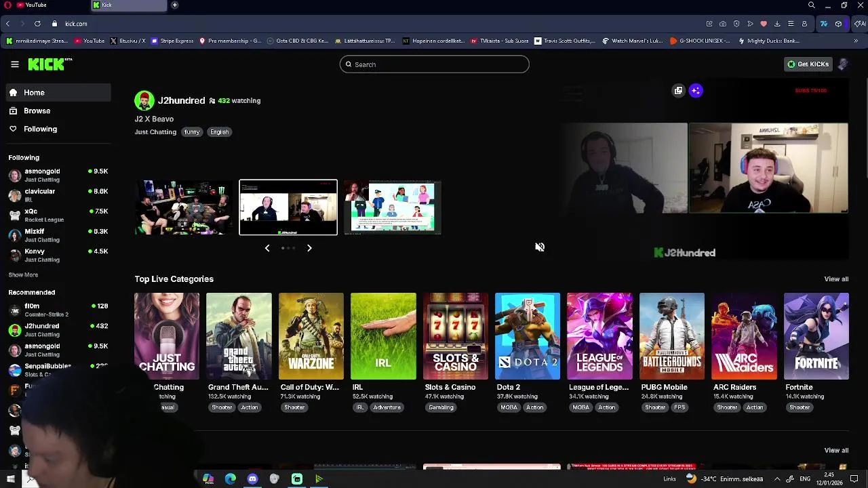
Task: Open J2hundred channel name link
Action: coord(181,100)
